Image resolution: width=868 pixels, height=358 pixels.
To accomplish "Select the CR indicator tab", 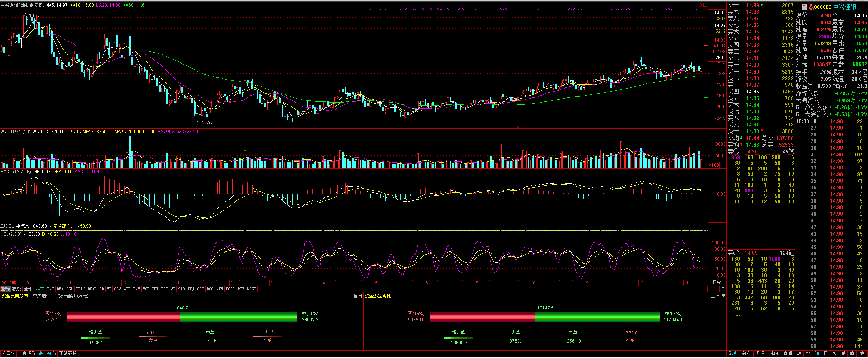I will click(x=102, y=289).
